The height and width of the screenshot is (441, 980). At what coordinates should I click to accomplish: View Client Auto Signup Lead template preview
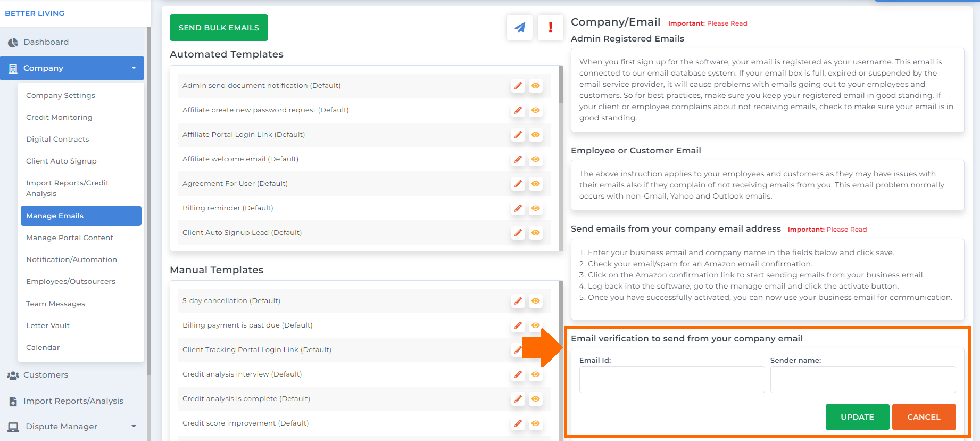pyautogui.click(x=536, y=233)
